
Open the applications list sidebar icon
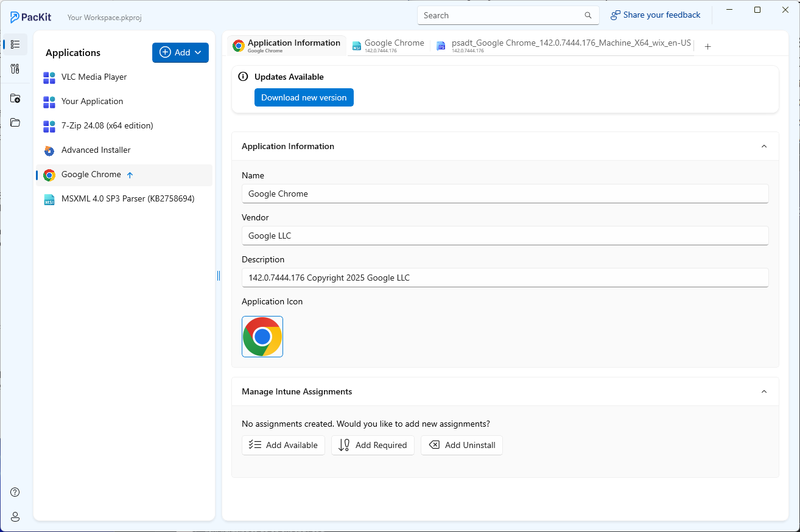[15, 44]
